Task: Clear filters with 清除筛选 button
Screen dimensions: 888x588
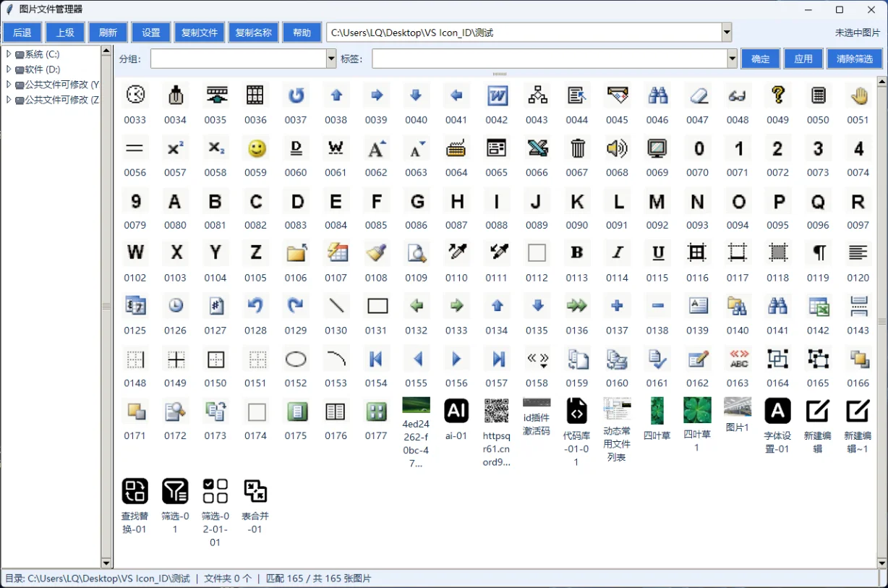Action: point(855,59)
